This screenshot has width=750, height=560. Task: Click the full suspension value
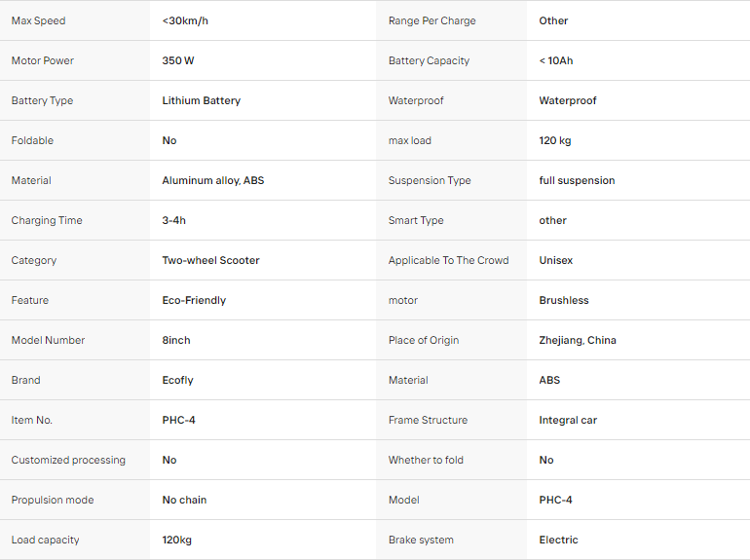click(577, 180)
